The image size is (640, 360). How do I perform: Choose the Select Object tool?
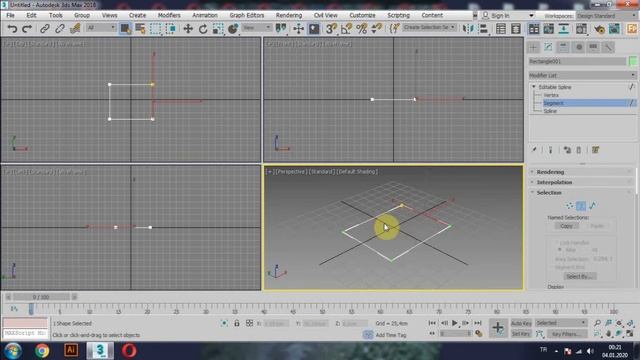point(125,29)
